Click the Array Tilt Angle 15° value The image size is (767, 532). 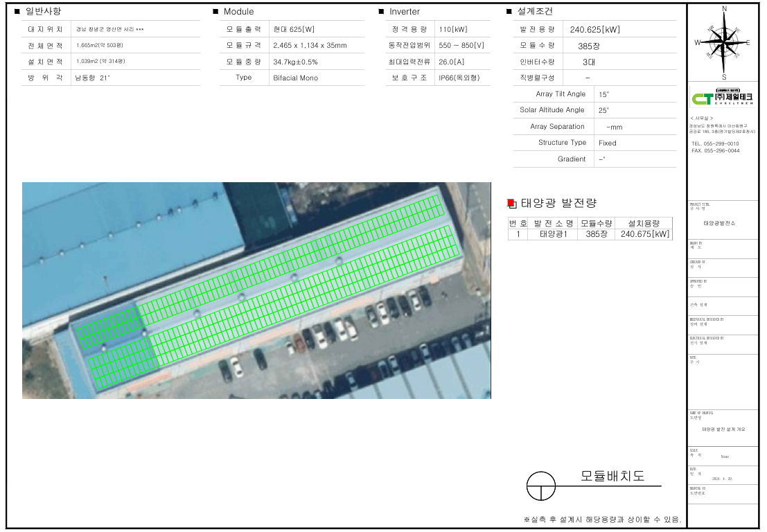click(603, 94)
